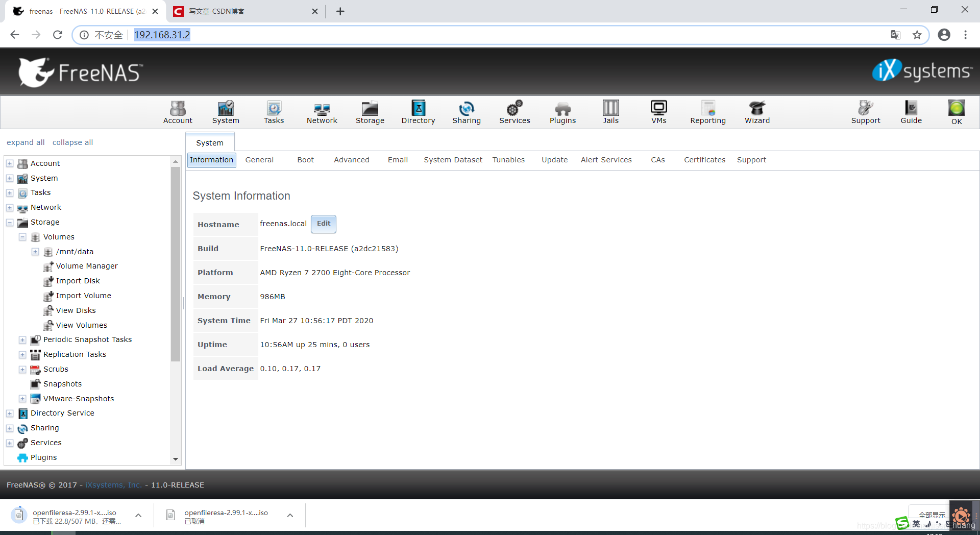Open the Reporting graphs icon
Image resolution: width=980 pixels, height=535 pixels.
pyautogui.click(x=707, y=112)
